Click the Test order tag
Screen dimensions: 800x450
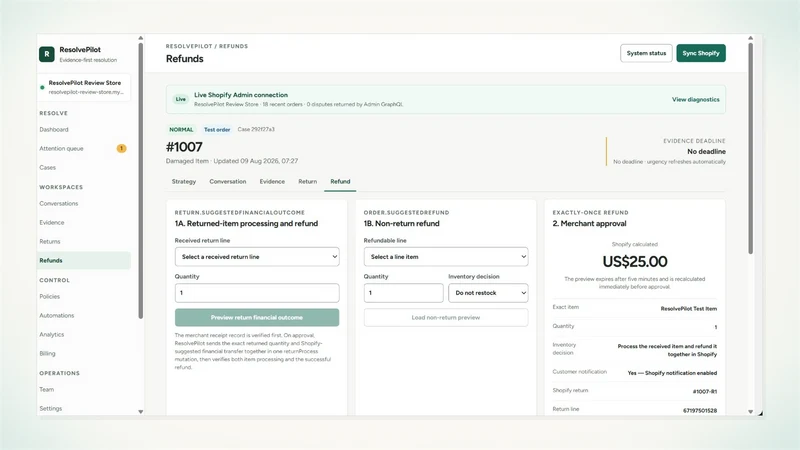point(217,130)
